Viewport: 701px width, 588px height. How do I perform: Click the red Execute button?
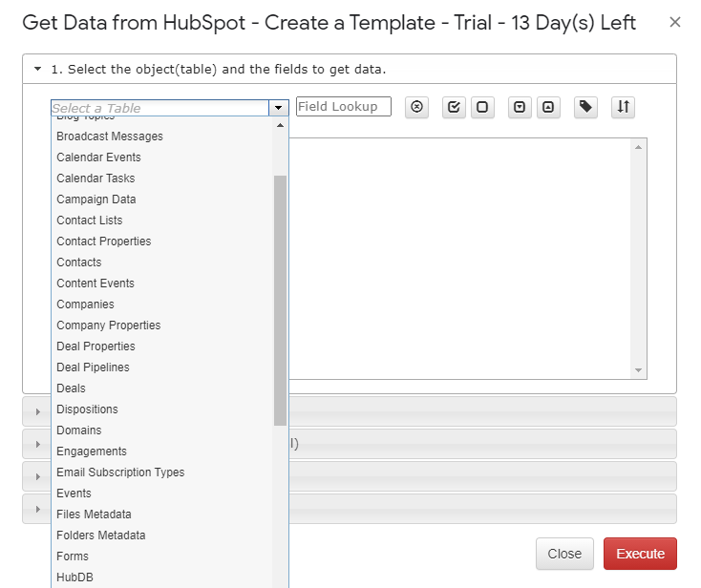pos(640,554)
